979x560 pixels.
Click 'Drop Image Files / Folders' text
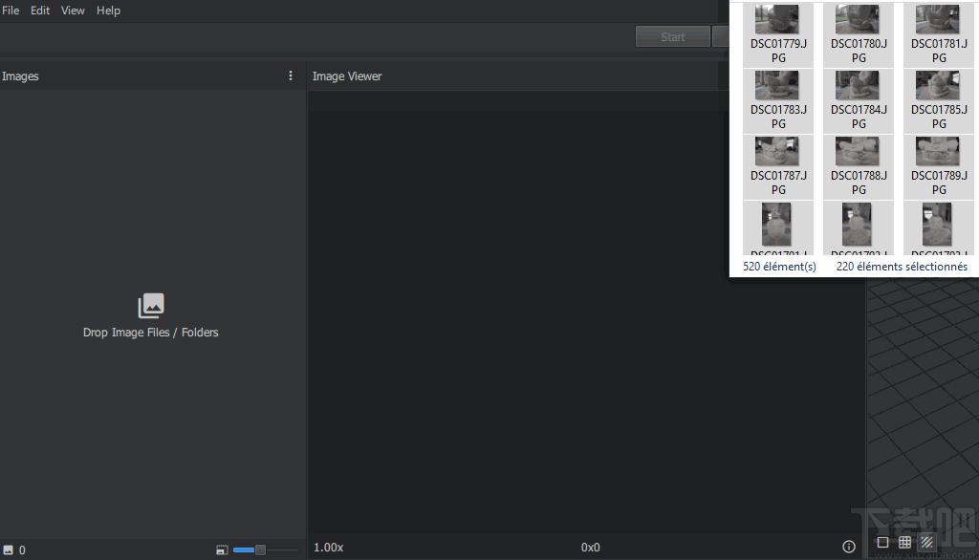click(150, 333)
